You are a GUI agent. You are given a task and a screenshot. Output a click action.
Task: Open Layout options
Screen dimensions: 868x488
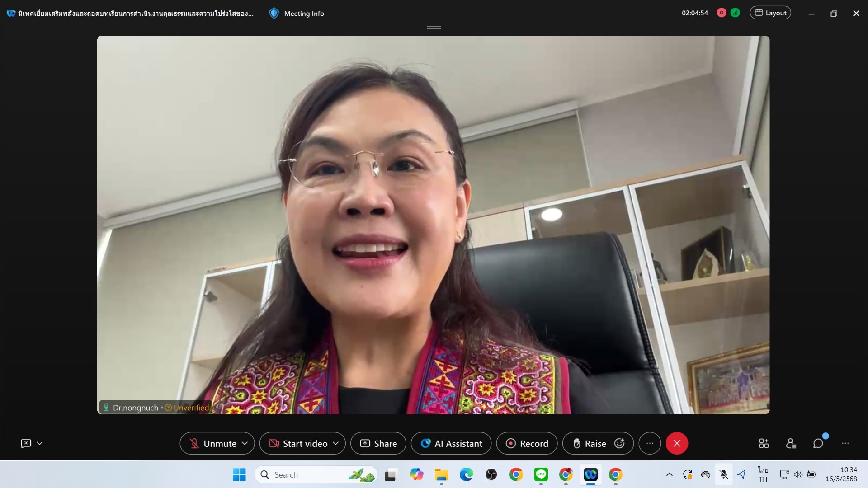tap(770, 13)
